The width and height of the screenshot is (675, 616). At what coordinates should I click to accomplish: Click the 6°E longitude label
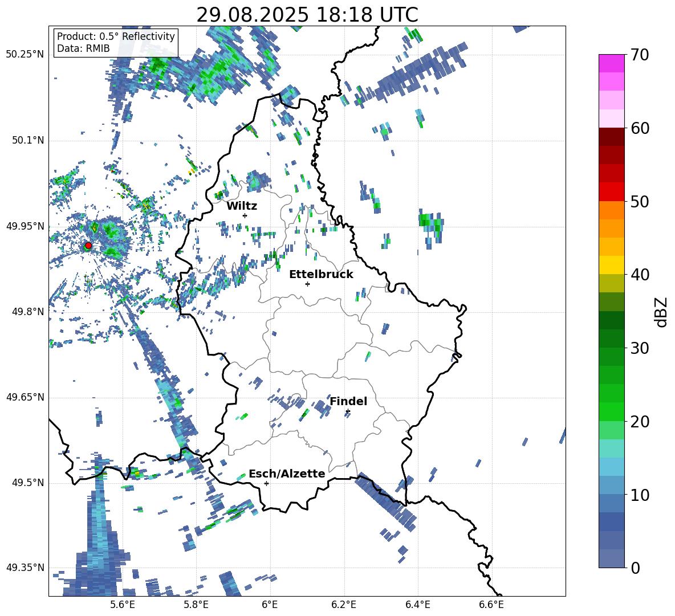270,605
